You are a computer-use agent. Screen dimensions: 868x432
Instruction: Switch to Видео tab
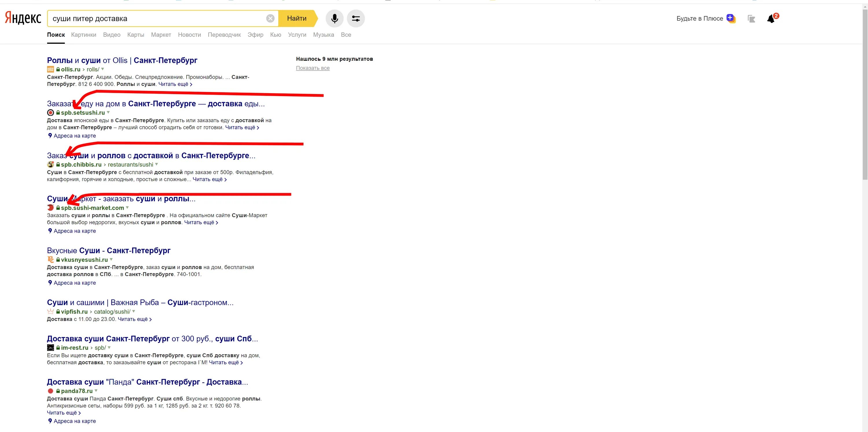click(x=111, y=35)
